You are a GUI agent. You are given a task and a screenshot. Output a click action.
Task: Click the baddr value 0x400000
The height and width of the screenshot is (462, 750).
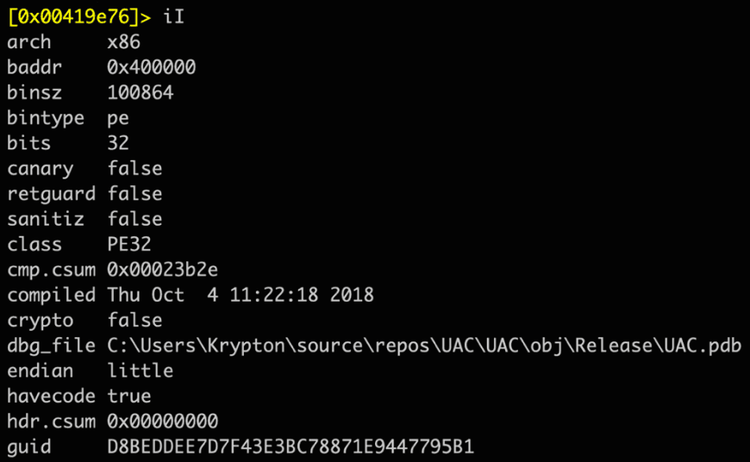pos(151,67)
